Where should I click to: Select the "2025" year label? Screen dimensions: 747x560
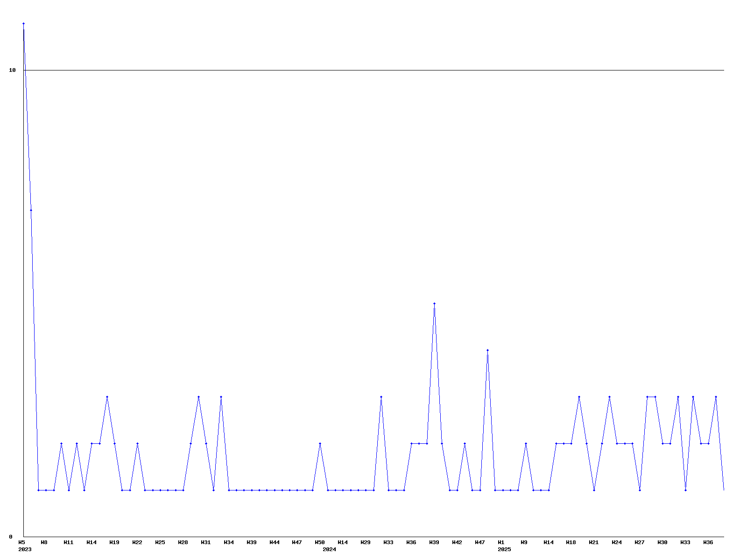tap(504, 549)
